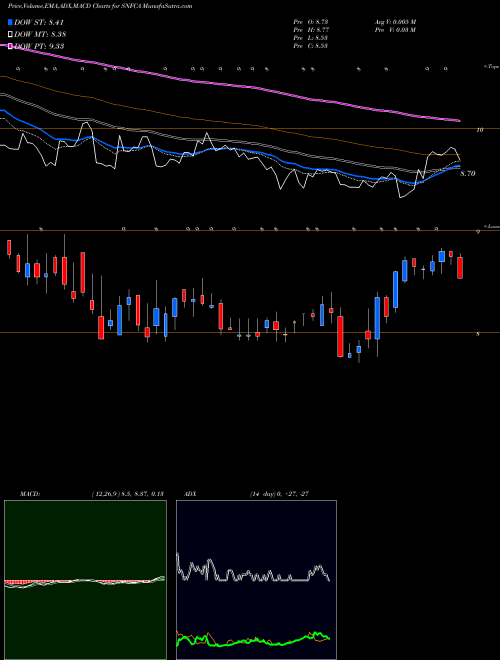500x660 pixels.
Task: Click the MACD parameters '(12,26,9) 8.5, 8.37, 0.13'
Action: [127, 494]
